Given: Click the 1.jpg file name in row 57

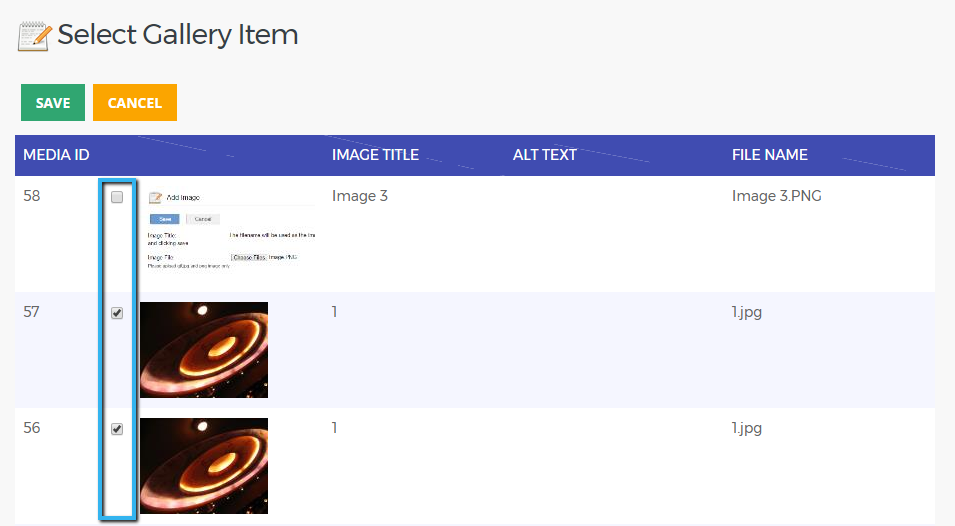Looking at the screenshot, I should coord(747,312).
